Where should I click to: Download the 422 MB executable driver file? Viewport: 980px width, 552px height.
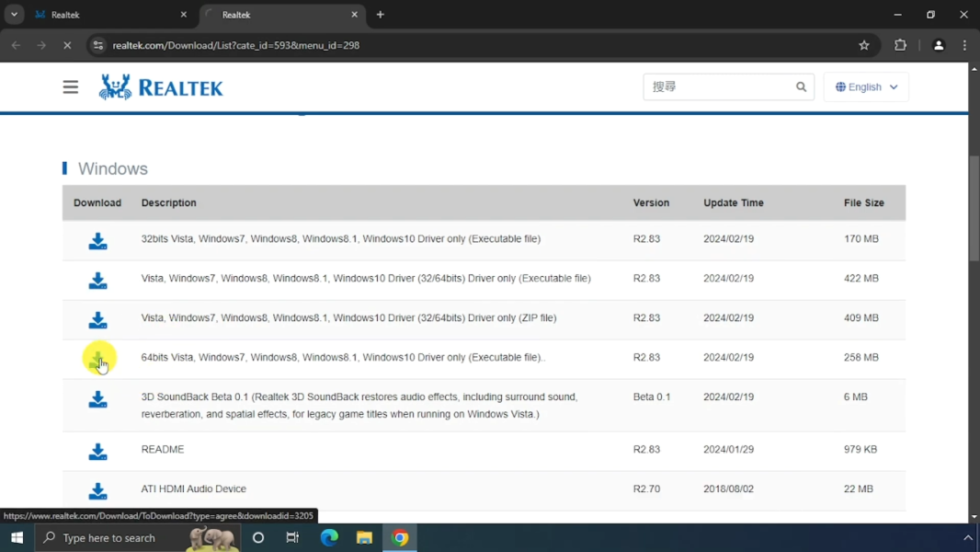tap(97, 280)
